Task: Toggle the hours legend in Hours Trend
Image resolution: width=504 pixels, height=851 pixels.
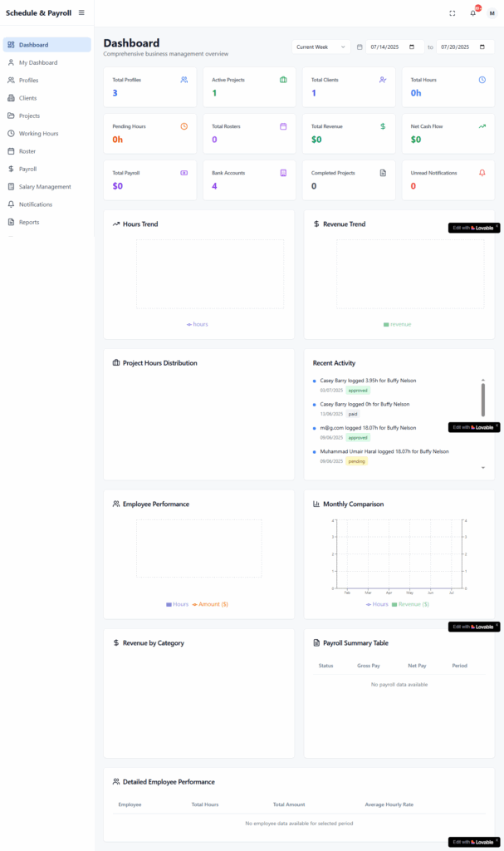Action: [x=198, y=324]
